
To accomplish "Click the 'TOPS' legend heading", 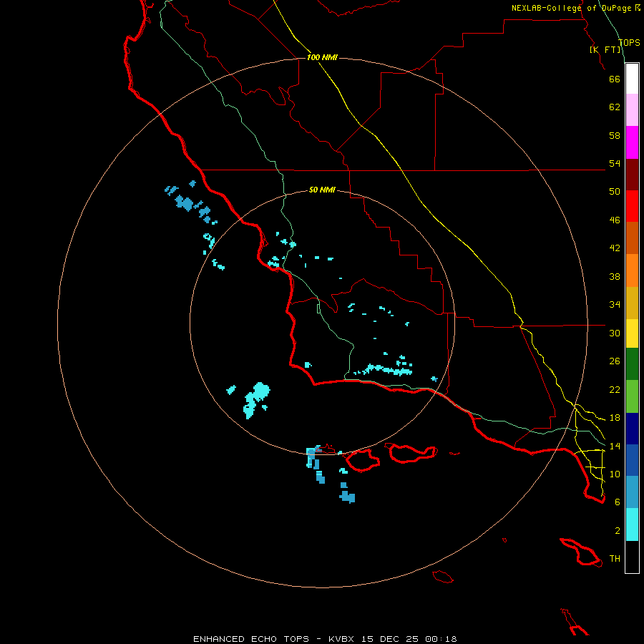I will coord(629,43).
